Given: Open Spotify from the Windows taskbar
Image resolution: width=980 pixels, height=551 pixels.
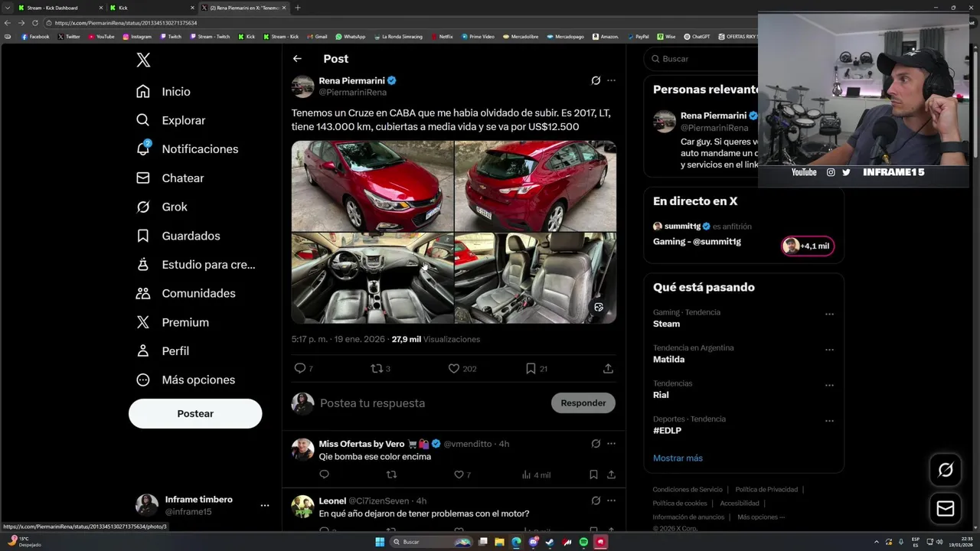Looking at the screenshot, I should [x=583, y=542].
